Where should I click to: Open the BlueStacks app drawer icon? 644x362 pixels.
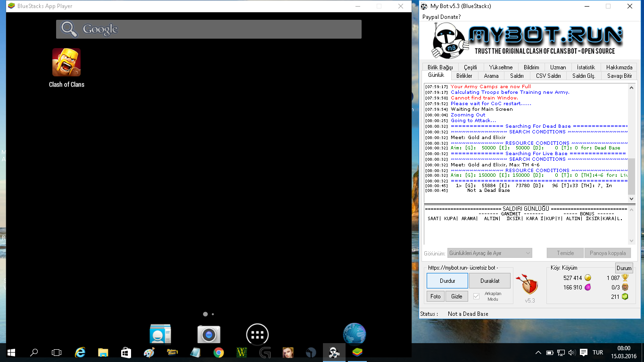tap(257, 335)
